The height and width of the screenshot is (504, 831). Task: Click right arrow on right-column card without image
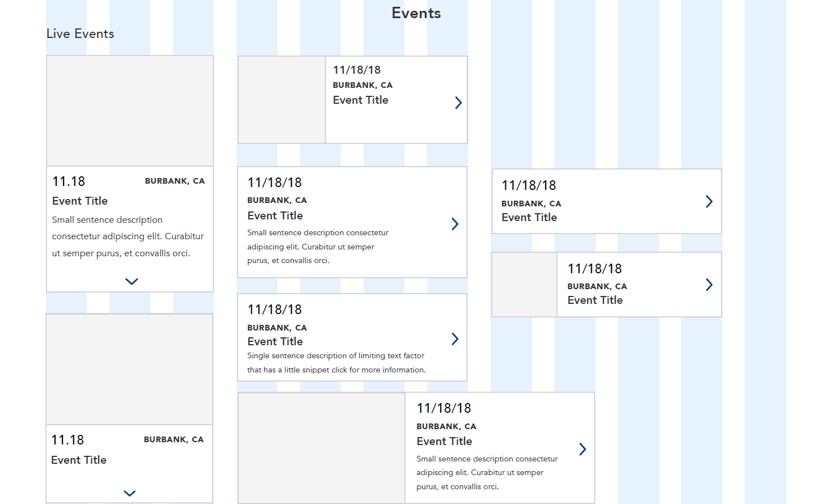pos(709,201)
